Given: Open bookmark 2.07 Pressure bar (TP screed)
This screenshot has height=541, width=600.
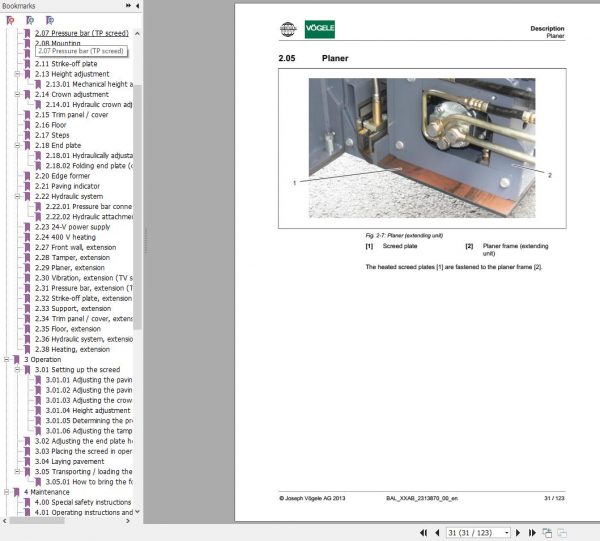Looking at the screenshot, I should point(82,33).
